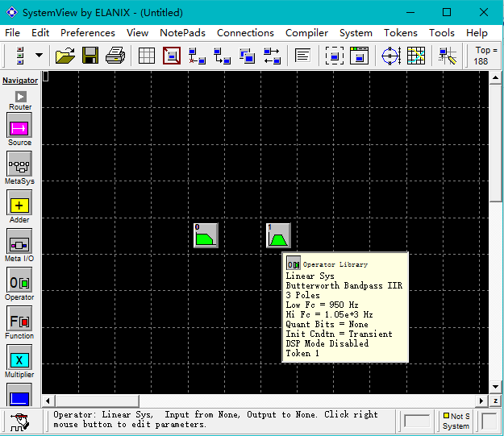Click the open folder icon
This screenshot has height=436, width=504.
click(x=65, y=56)
